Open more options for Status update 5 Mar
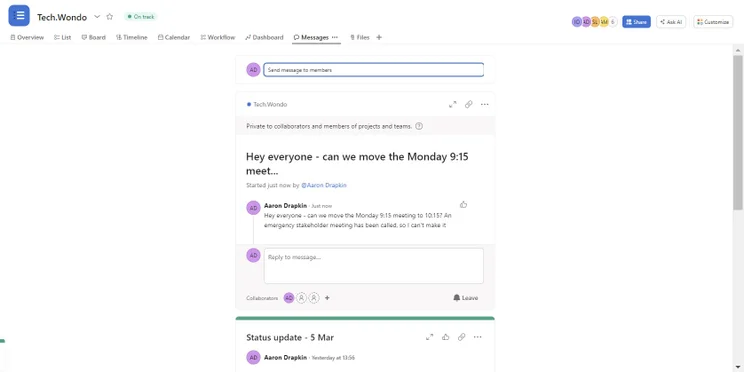Viewport: 744px width, 372px height. [477, 337]
